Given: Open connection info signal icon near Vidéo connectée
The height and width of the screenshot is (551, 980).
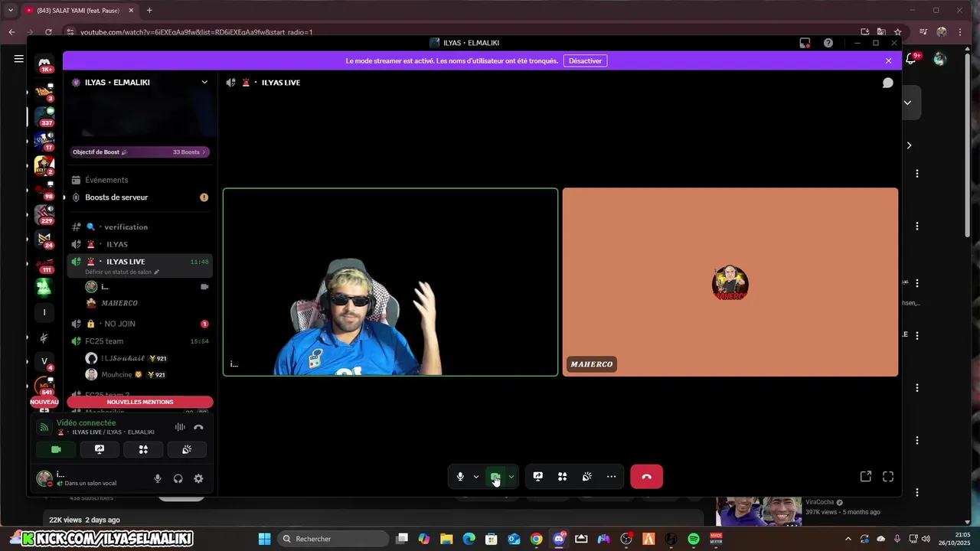Looking at the screenshot, I should tap(44, 427).
